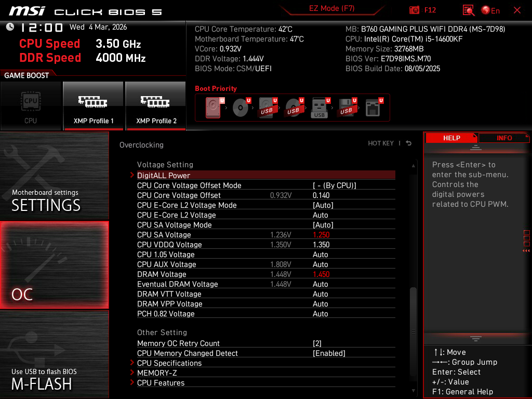Close the BIOS with the X icon
Viewport: 532px width, 399px height.
[x=517, y=10]
